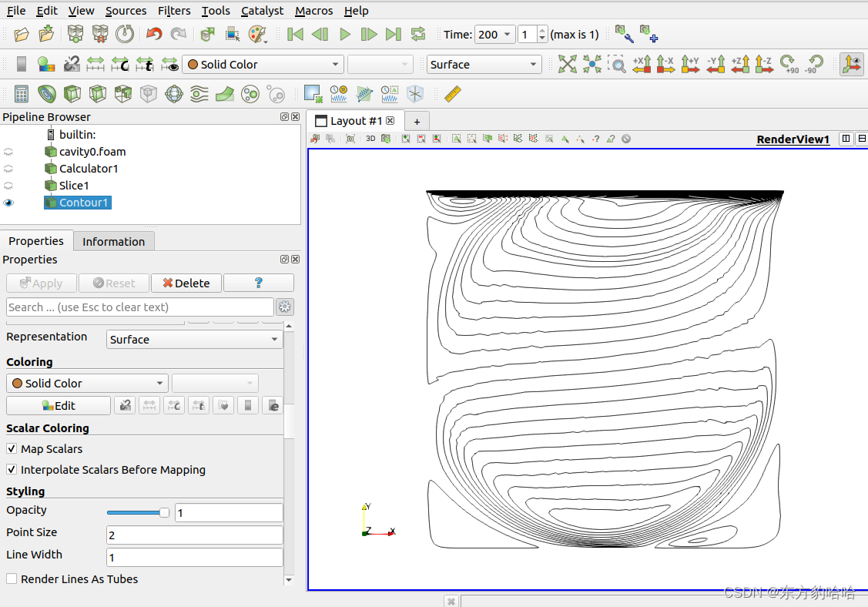Select the Contour filter icon
Viewport: 868px width, 607px height.
tap(47, 94)
